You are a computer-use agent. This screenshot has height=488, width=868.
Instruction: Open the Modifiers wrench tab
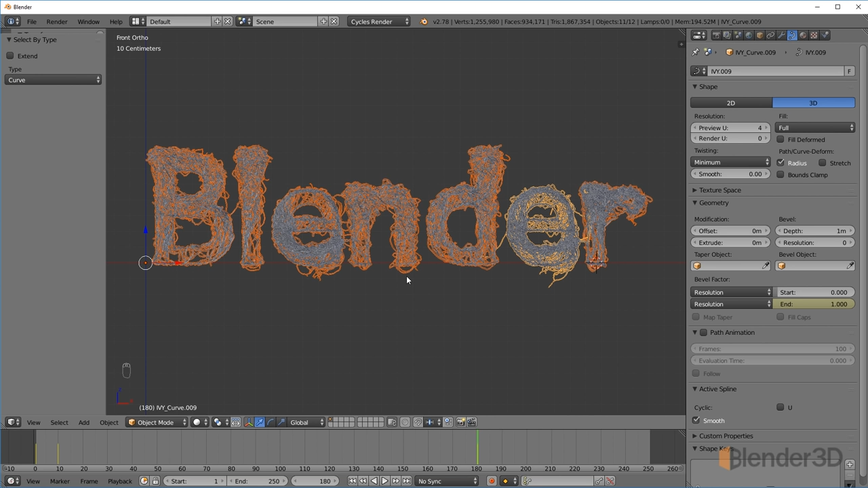click(x=781, y=35)
